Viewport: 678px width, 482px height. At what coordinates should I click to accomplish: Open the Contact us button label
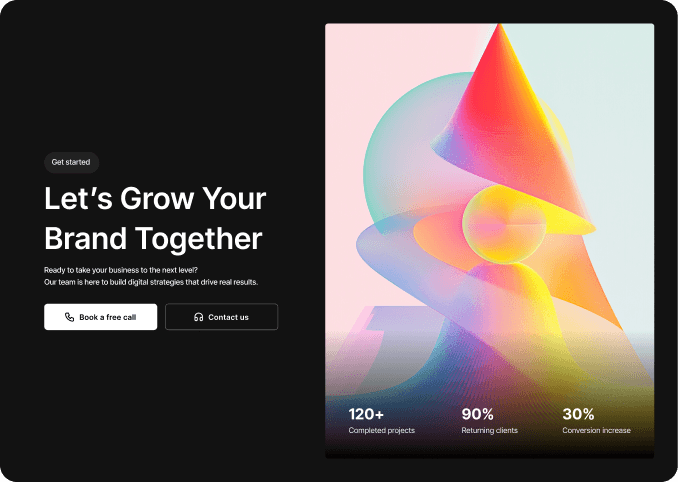pyautogui.click(x=228, y=317)
